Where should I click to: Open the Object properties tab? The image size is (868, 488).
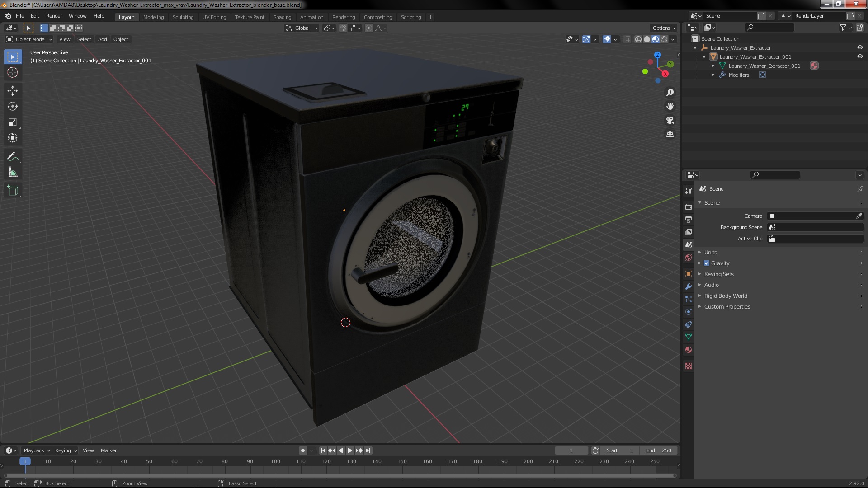click(x=688, y=274)
